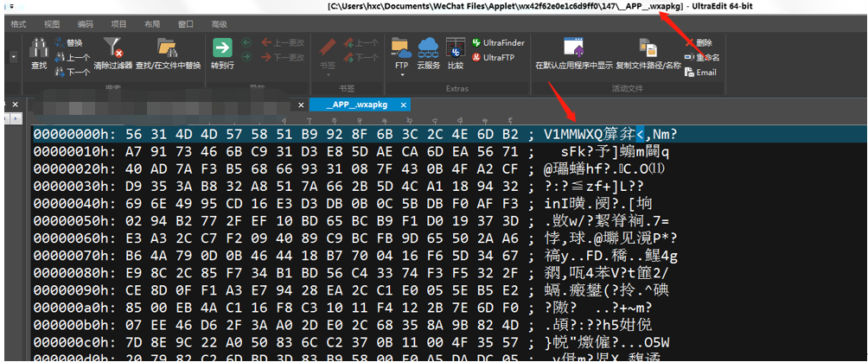
Task: Expand the 书签 dropdown arrow
Action: (328, 74)
